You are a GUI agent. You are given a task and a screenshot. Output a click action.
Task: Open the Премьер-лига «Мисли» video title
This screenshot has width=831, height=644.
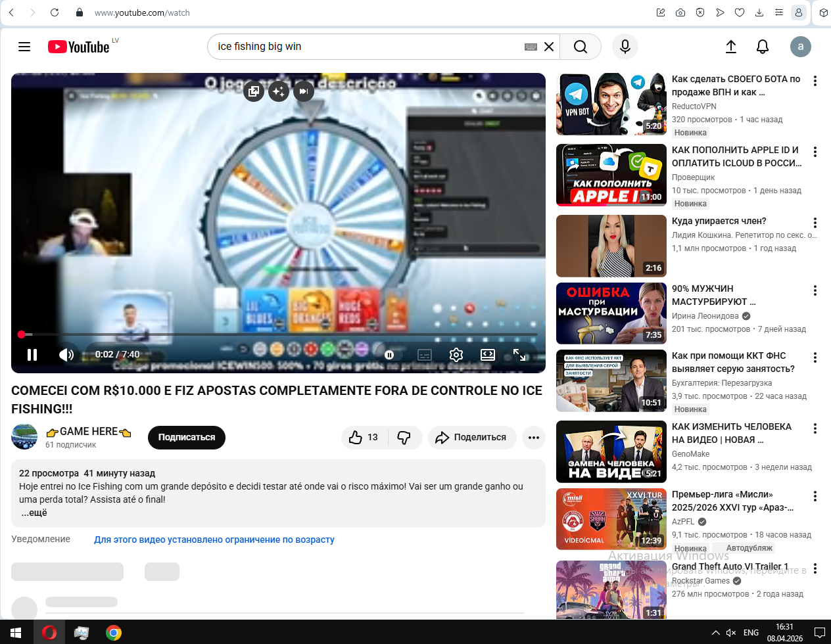[x=733, y=501]
